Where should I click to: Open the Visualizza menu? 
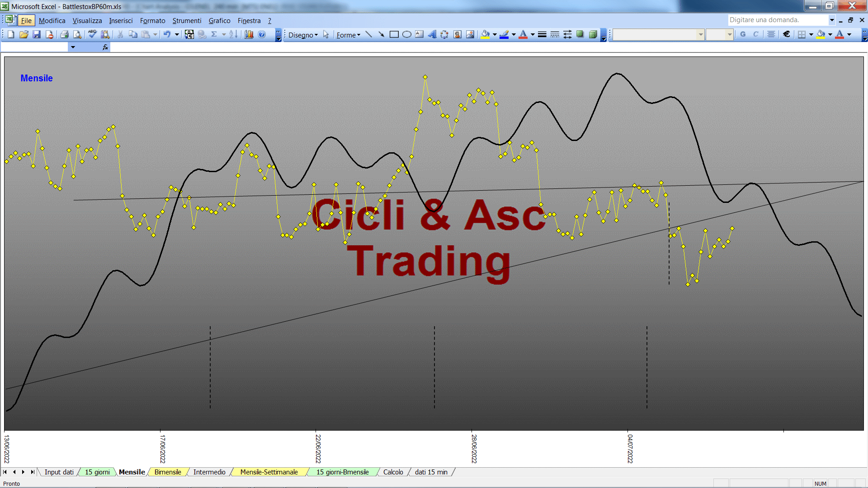[87, 20]
